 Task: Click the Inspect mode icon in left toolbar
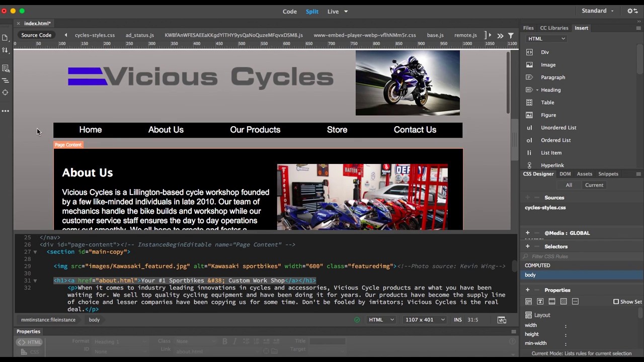coord(6,68)
